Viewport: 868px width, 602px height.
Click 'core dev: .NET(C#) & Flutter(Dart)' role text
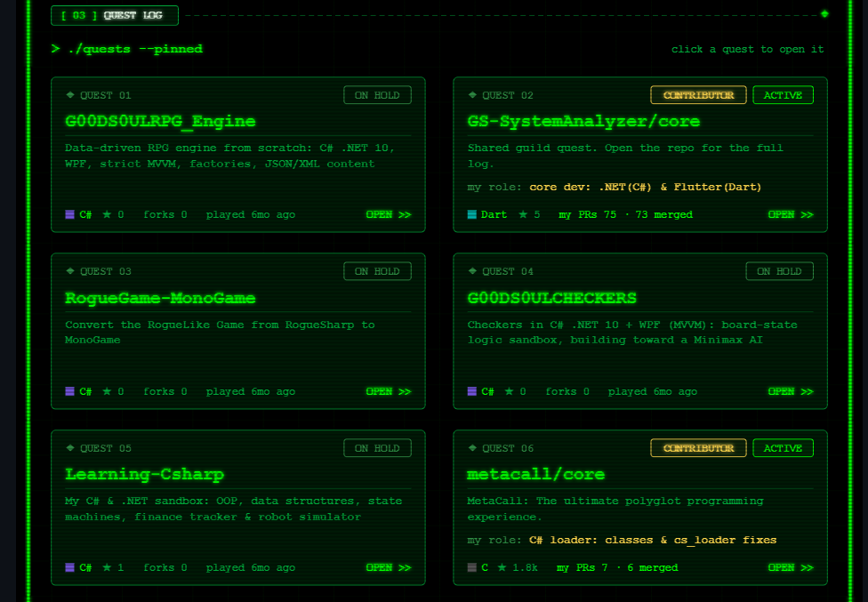646,187
